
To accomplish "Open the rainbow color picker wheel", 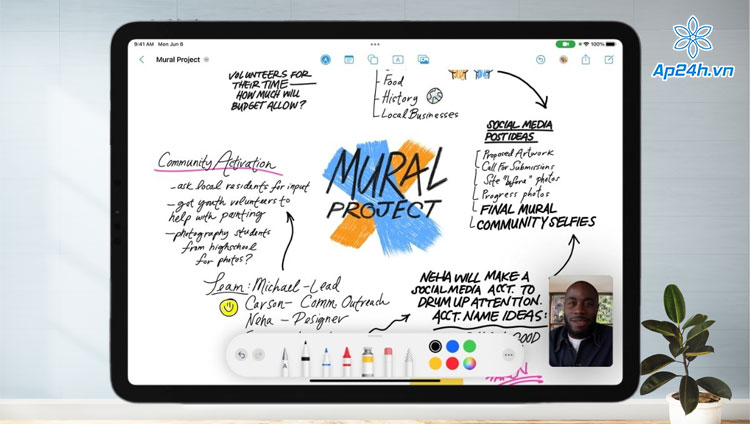I will click(470, 364).
